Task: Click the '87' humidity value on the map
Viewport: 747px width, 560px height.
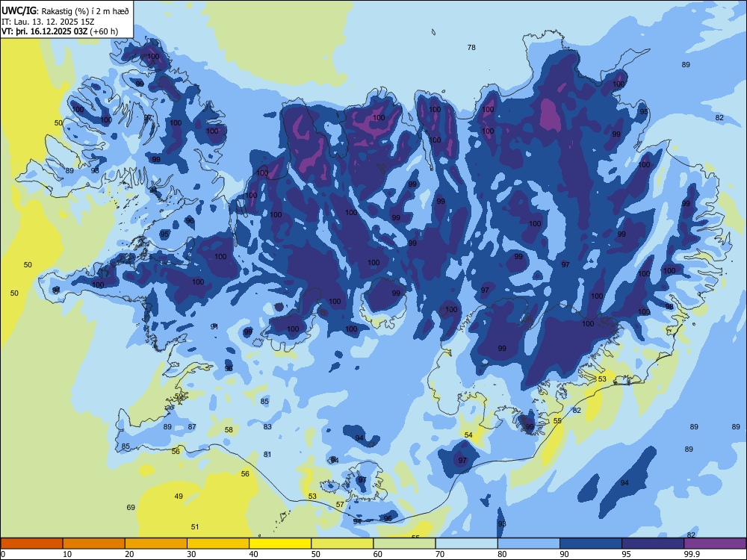Action: (191, 426)
